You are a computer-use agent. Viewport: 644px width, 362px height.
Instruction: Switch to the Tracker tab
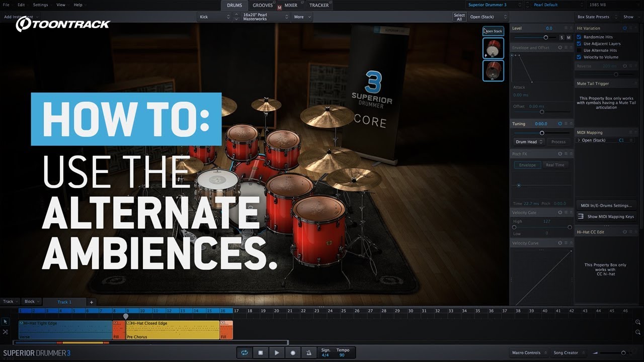pos(319,6)
